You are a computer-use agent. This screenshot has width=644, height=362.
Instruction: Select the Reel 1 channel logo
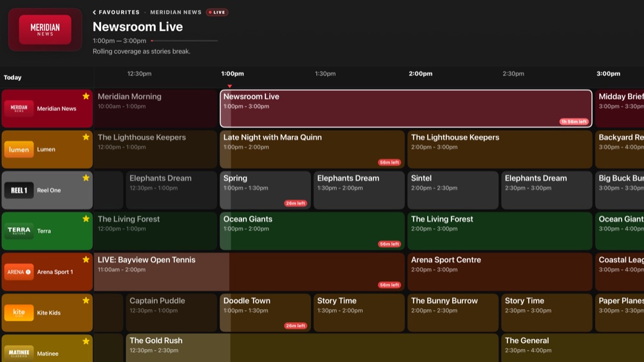[19, 190]
